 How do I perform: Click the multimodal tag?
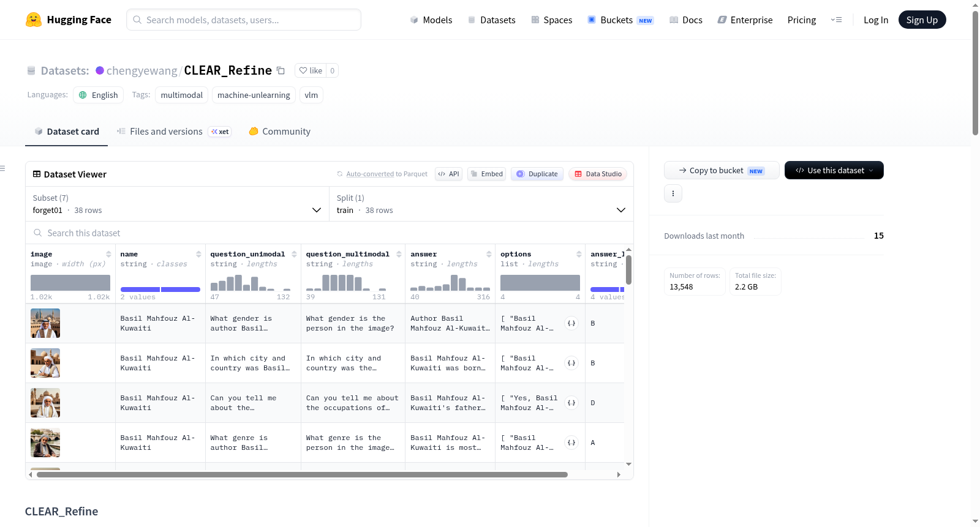tap(181, 95)
